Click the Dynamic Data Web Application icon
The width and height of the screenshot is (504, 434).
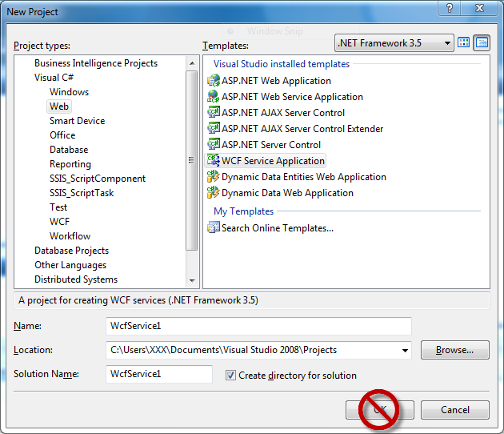tap(214, 193)
